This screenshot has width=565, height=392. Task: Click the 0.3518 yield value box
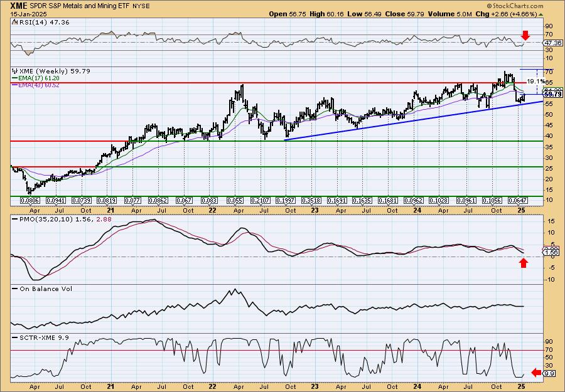click(311, 200)
